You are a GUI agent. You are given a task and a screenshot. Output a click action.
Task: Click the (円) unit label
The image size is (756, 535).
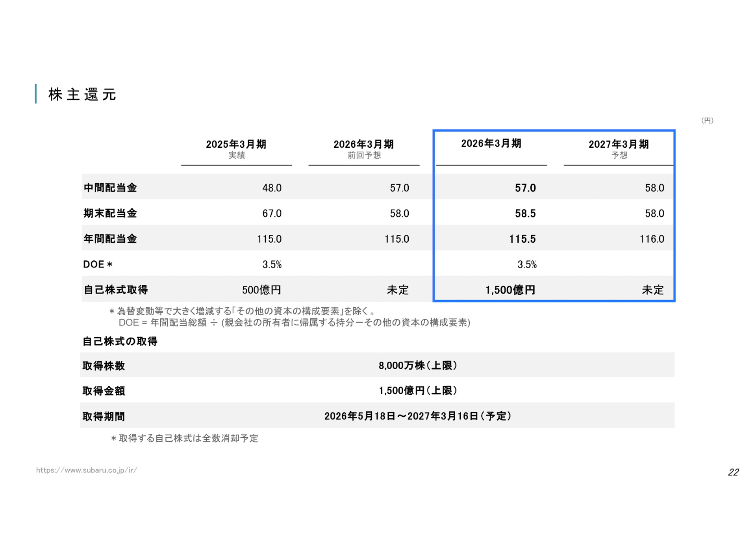pyautogui.click(x=707, y=121)
